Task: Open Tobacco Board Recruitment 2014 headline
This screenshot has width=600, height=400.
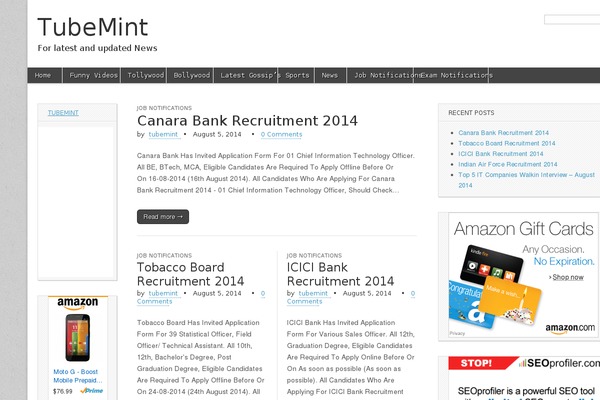Action: tap(190, 274)
